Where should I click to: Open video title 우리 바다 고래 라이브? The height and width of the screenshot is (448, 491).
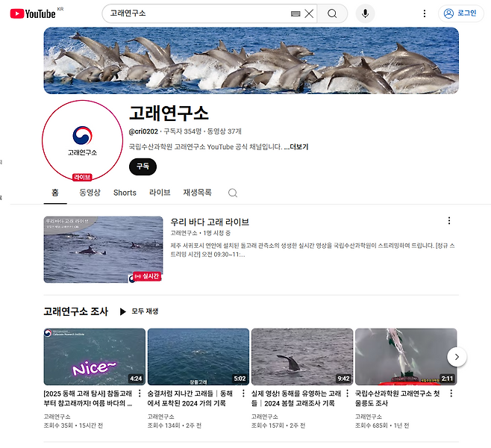click(210, 222)
